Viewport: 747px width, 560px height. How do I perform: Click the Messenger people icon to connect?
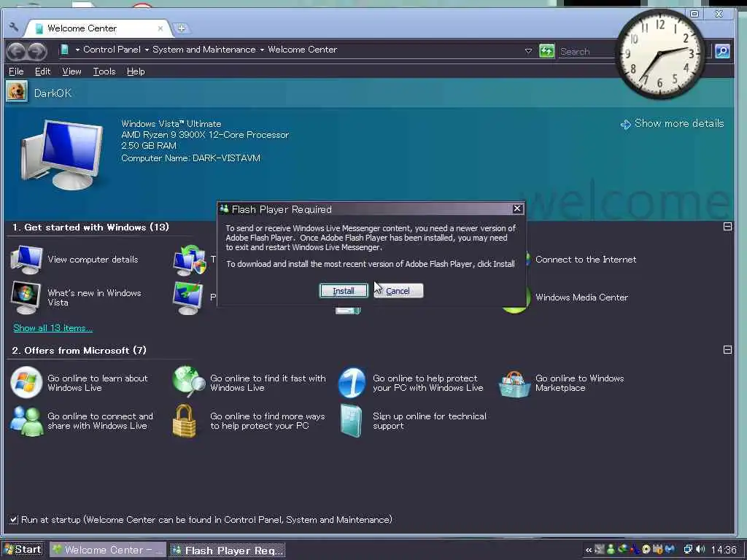27,421
